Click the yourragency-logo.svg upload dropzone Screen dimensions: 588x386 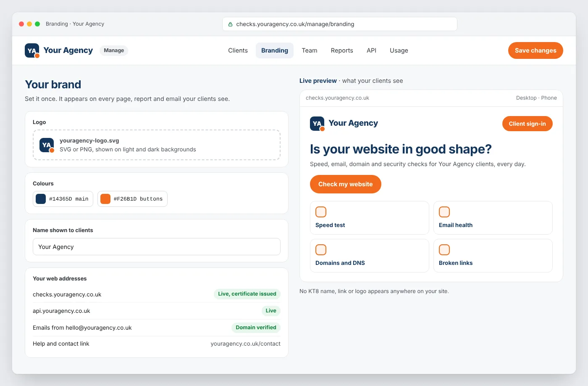pyautogui.click(x=157, y=145)
